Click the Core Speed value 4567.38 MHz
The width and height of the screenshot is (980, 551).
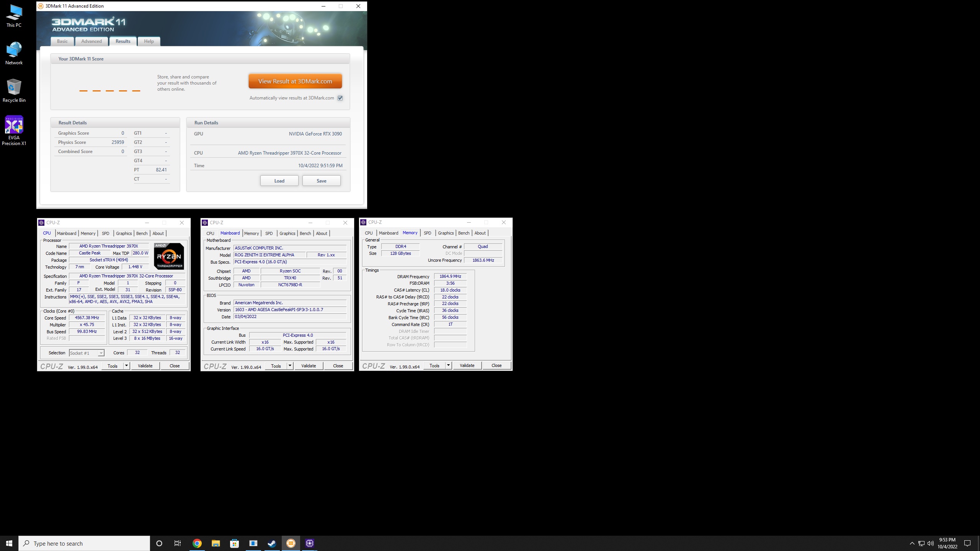(87, 318)
